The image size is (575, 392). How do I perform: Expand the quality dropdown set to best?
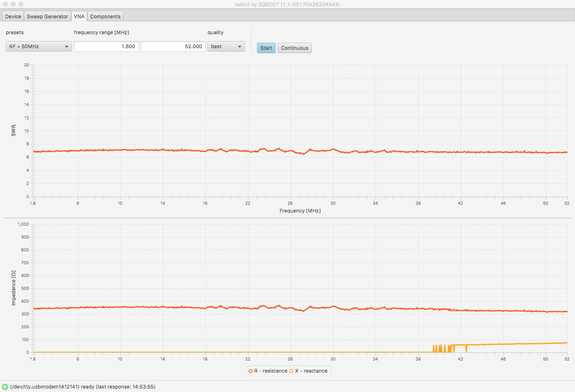coord(226,47)
